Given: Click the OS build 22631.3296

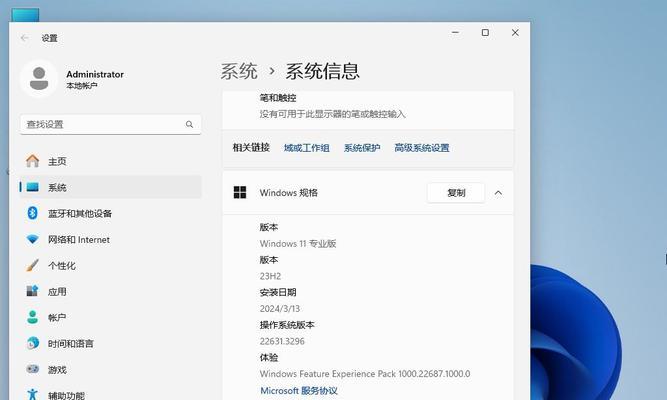Looking at the screenshot, I should point(282,341).
